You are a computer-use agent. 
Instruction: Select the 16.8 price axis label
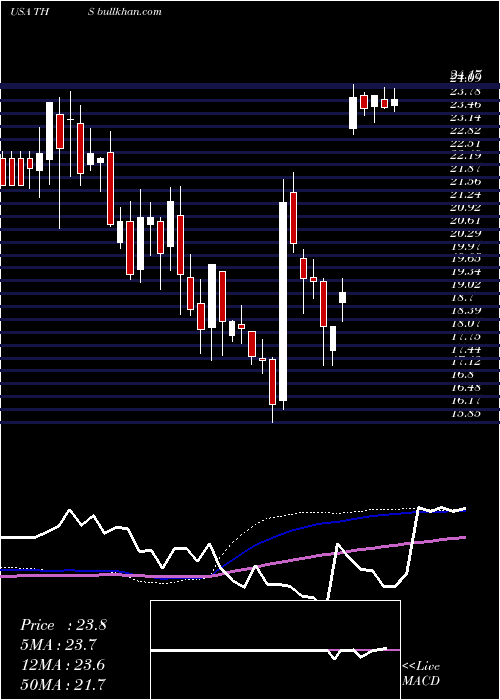tap(462, 375)
